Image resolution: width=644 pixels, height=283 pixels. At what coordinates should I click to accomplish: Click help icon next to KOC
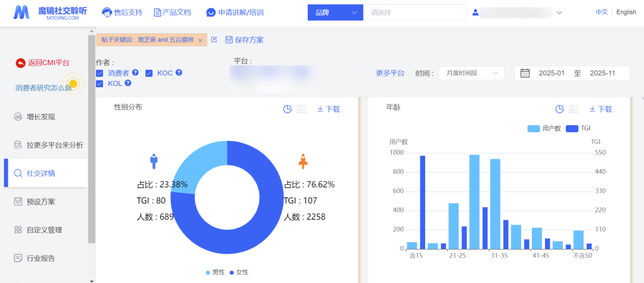[x=178, y=72]
